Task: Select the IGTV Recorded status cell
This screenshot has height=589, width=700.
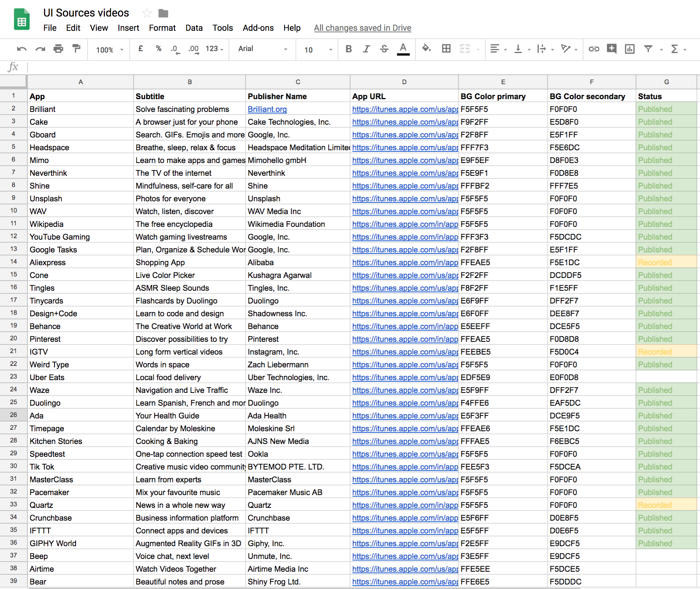Action: tap(666, 352)
